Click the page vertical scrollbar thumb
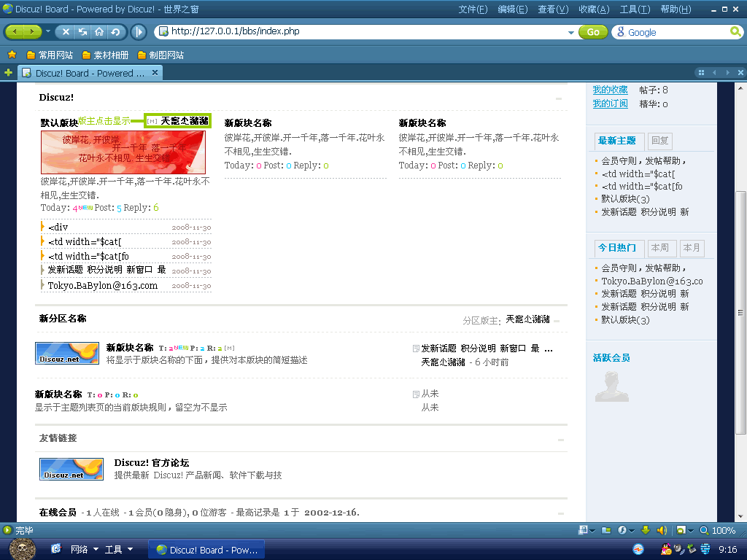This screenshot has height=560, width=747. click(x=740, y=312)
